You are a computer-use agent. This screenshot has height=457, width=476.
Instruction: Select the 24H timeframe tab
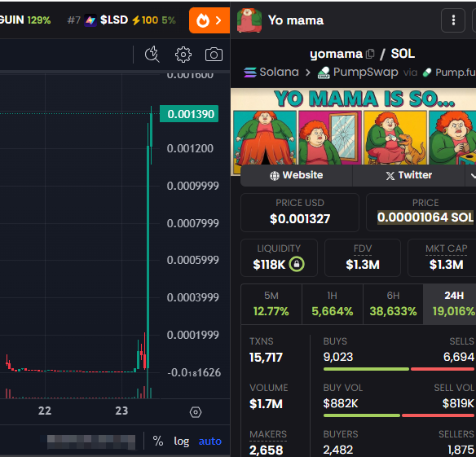pos(450,304)
